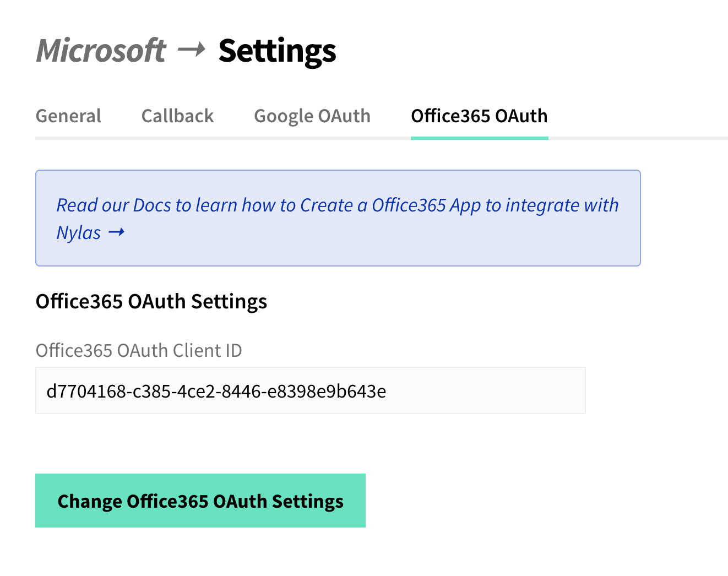Go back to the Microsoft breadcrumb
This screenshot has width=728, height=576.
tap(101, 51)
